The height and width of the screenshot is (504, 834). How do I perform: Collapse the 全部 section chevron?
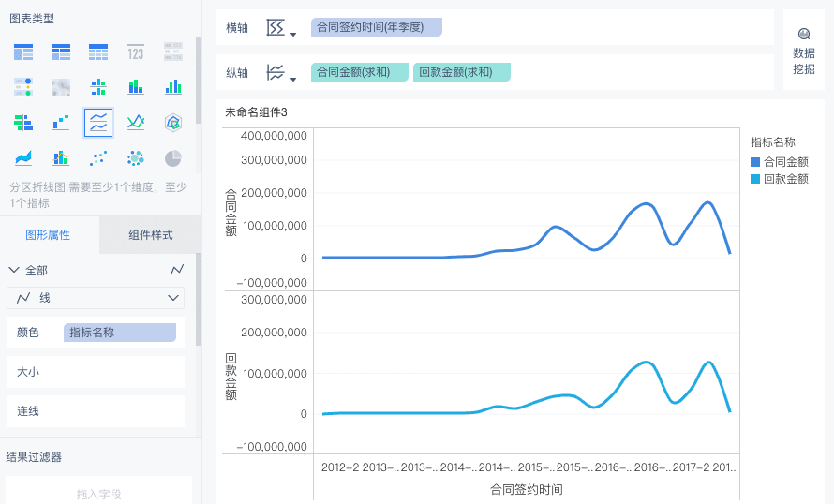point(14,270)
